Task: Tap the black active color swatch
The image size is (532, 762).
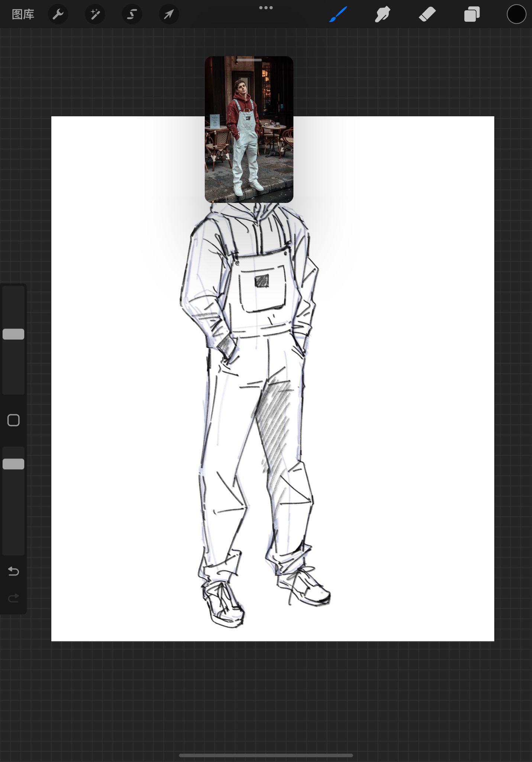Action: (516, 15)
